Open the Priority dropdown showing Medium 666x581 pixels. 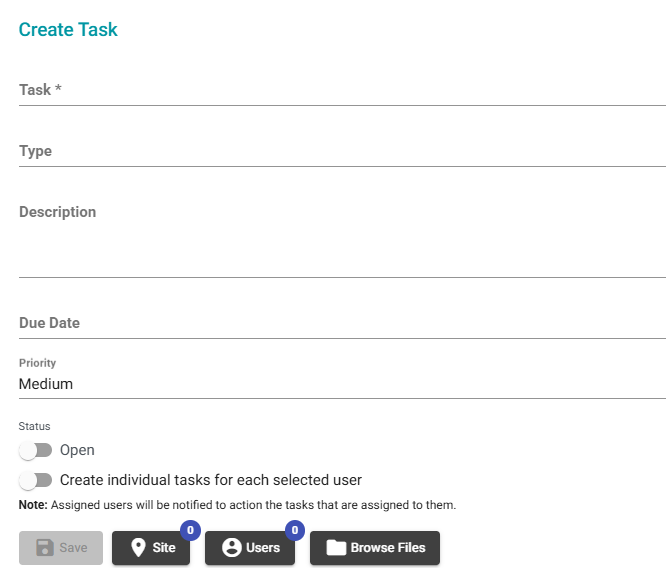point(342,384)
